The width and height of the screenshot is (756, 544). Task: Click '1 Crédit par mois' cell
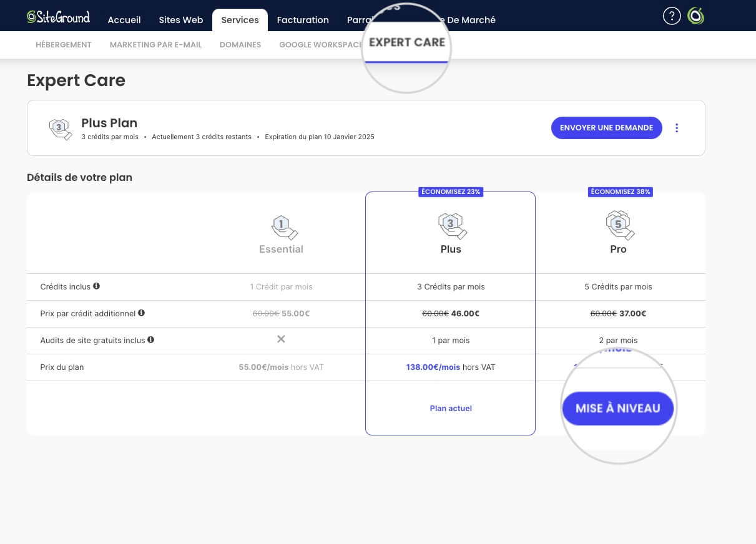click(x=281, y=287)
